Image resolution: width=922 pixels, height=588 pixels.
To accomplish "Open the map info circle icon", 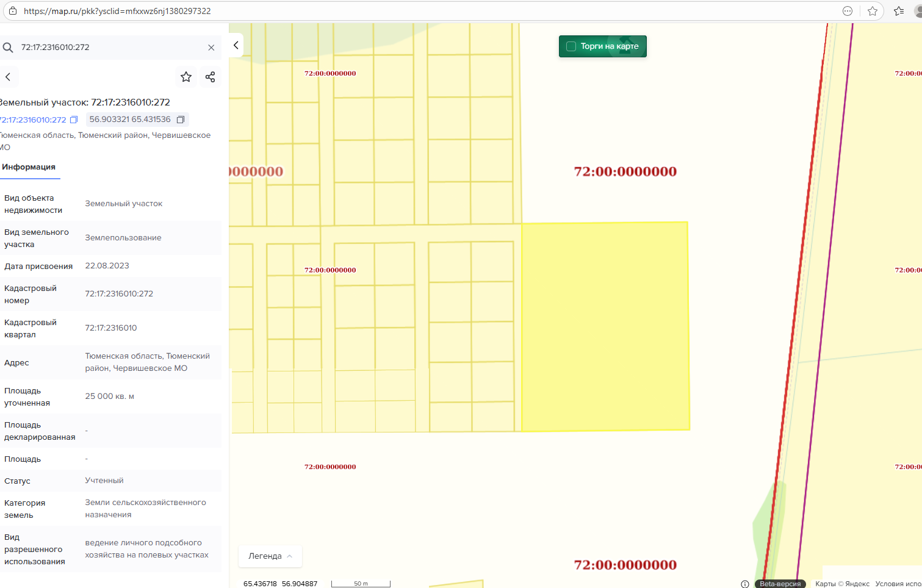I will [x=744, y=584].
